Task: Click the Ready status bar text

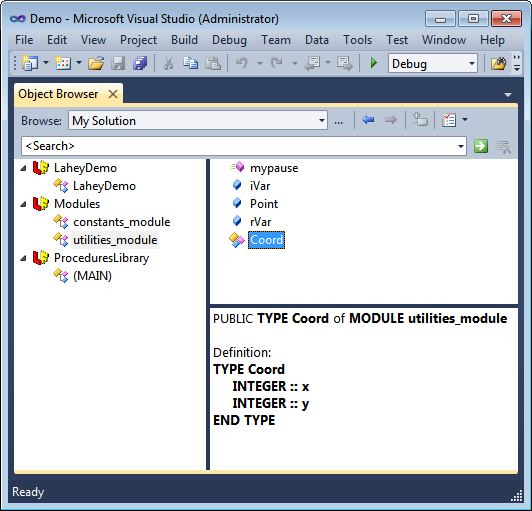Action: (x=28, y=492)
